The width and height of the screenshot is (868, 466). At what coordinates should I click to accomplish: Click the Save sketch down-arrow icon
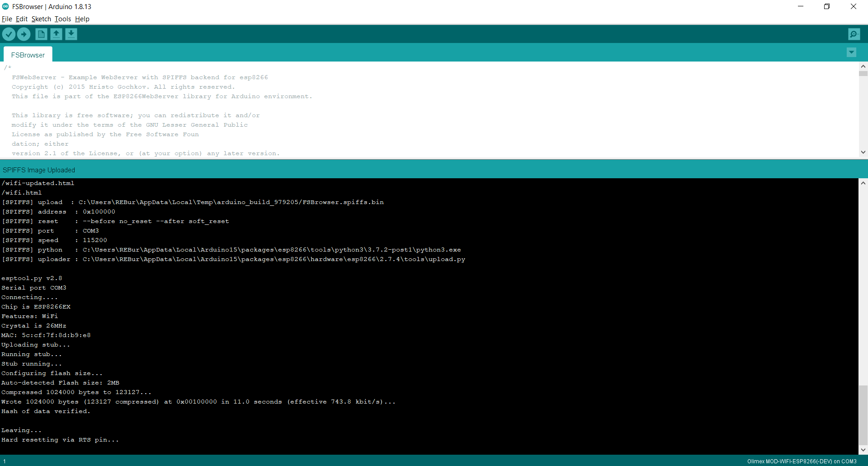(71, 34)
